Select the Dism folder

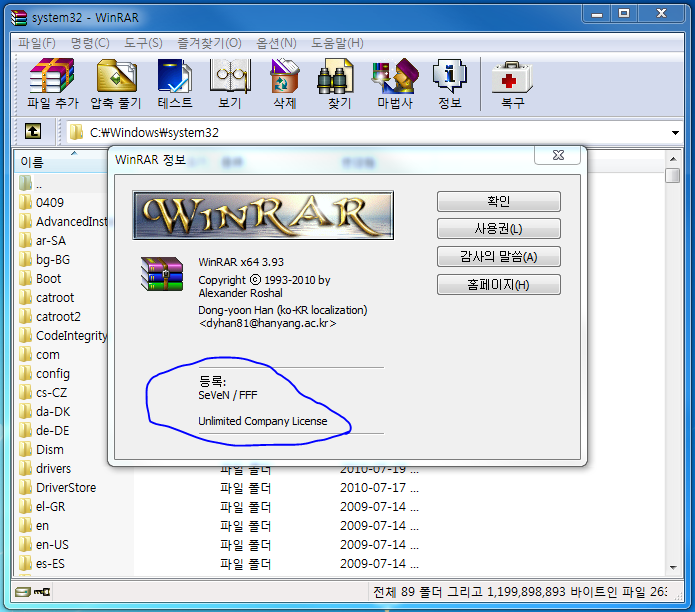pos(42,449)
